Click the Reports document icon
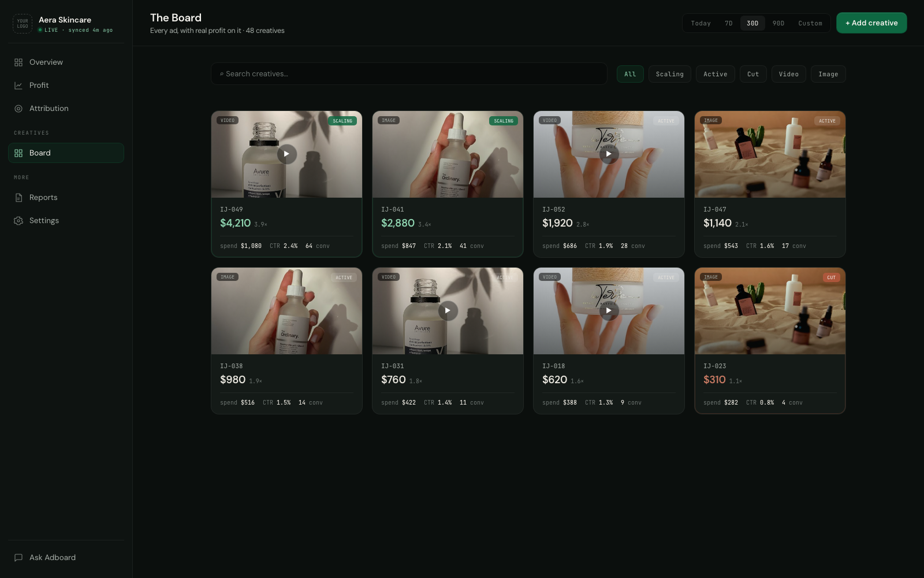 (18, 198)
